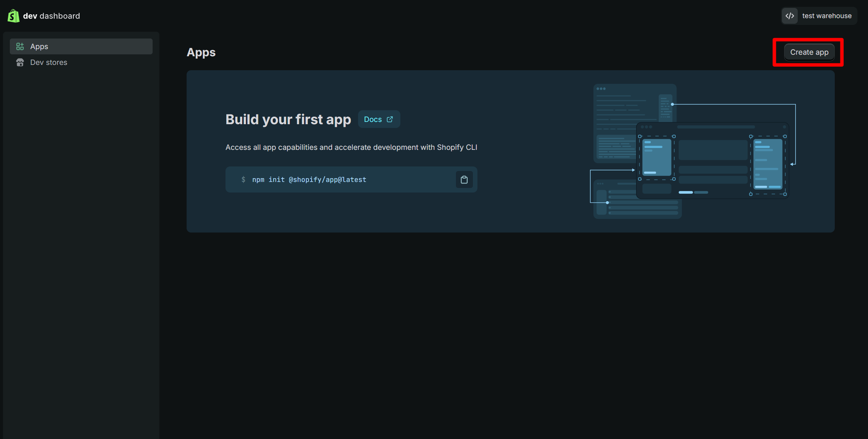The width and height of the screenshot is (868, 439).
Task: Click the npm init @shopify/app@latest command text
Action: coord(309,180)
